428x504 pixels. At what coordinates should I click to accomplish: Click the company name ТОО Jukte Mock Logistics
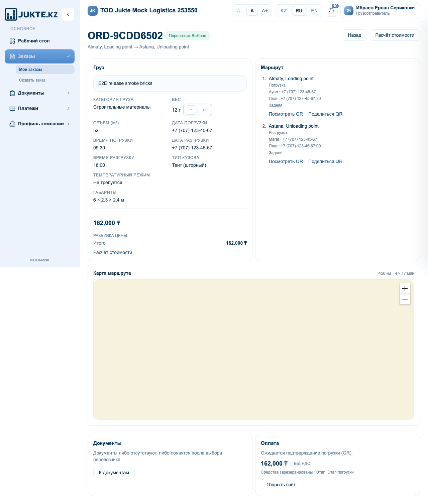(149, 10)
